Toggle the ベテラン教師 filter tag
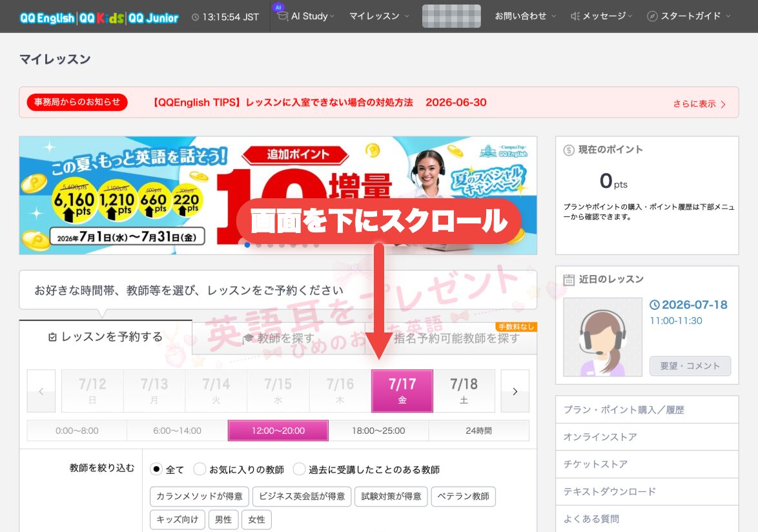The width and height of the screenshot is (758, 532). (x=463, y=496)
